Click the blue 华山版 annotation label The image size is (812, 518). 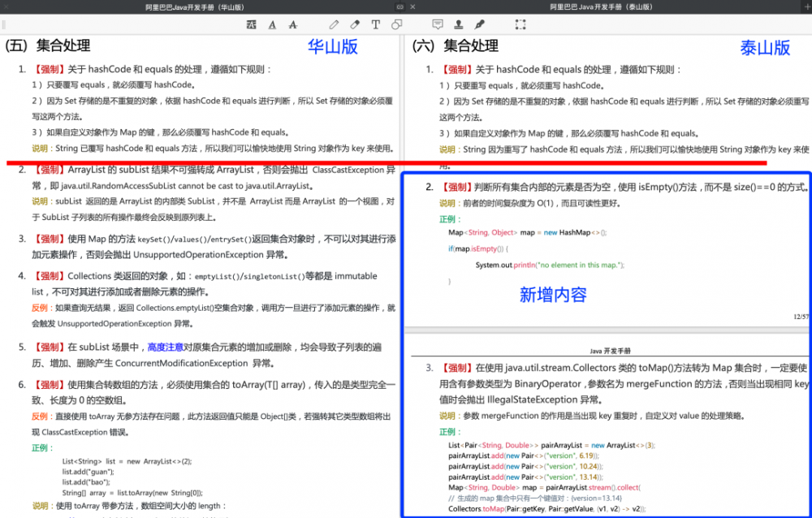[x=333, y=47]
